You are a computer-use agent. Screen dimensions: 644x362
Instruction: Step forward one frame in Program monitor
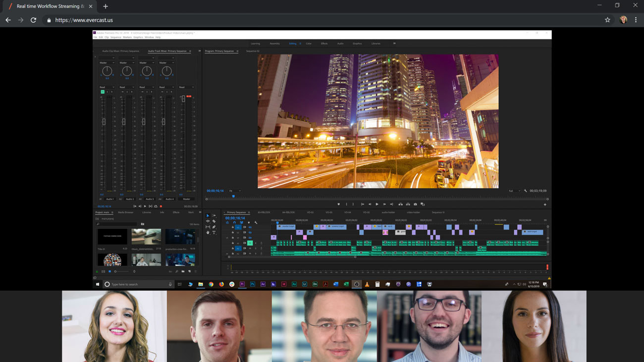(384, 204)
